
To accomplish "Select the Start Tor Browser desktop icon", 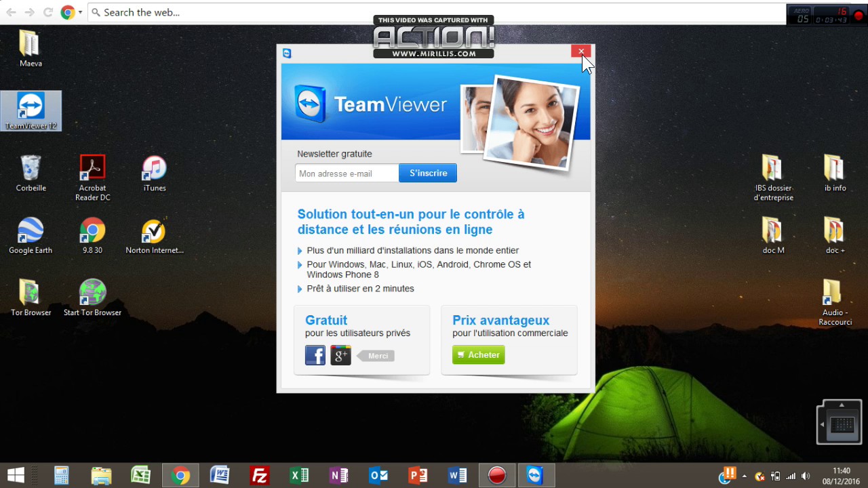I will 92,297.
